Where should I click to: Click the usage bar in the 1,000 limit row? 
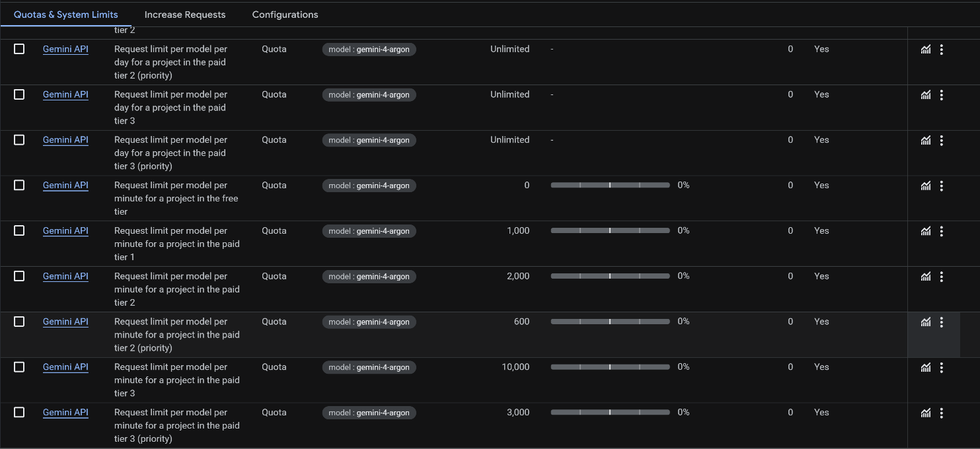click(x=610, y=230)
